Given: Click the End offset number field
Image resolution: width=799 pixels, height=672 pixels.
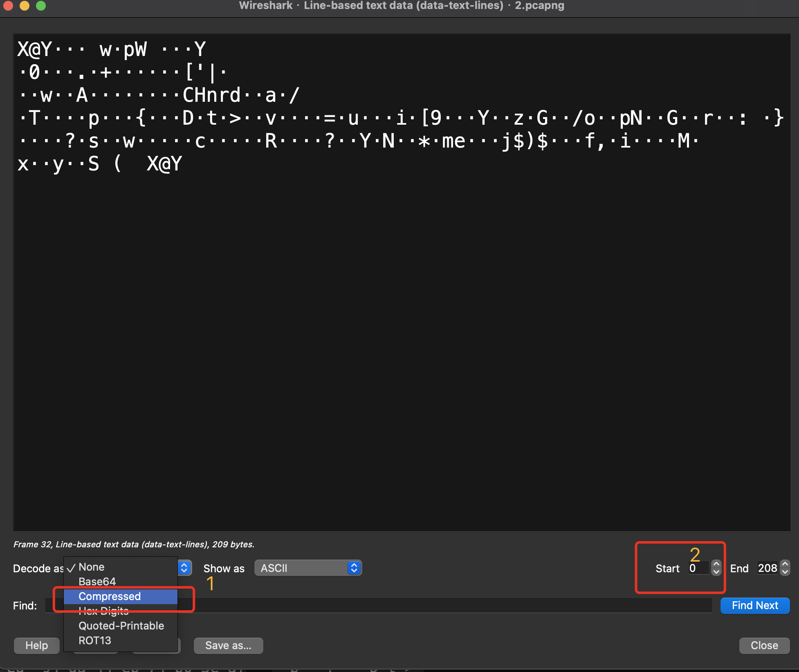Looking at the screenshot, I should [767, 568].
